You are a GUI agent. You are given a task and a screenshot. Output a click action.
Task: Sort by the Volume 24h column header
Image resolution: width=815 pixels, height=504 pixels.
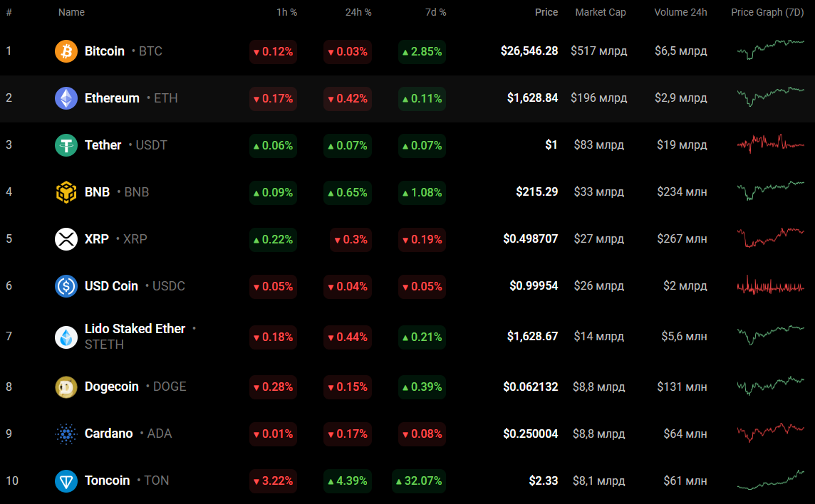[x=680, y=12]
